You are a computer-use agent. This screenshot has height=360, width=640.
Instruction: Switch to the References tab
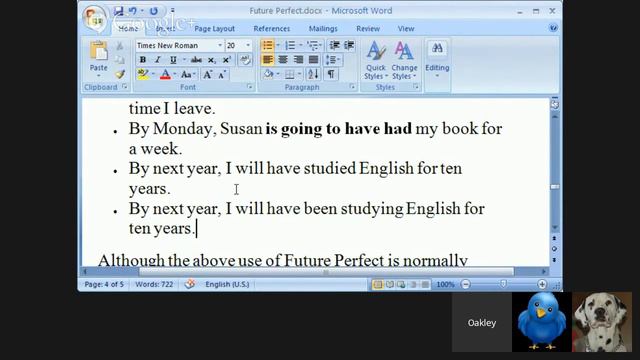(x=271, y=29)
